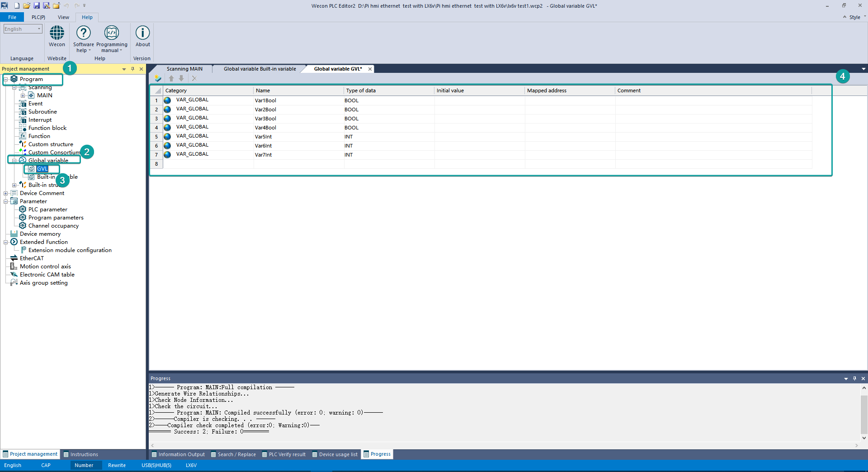868x472 pixels.
Task: Click the tab list dropdown arrow in editor
Action: point(863,69)
